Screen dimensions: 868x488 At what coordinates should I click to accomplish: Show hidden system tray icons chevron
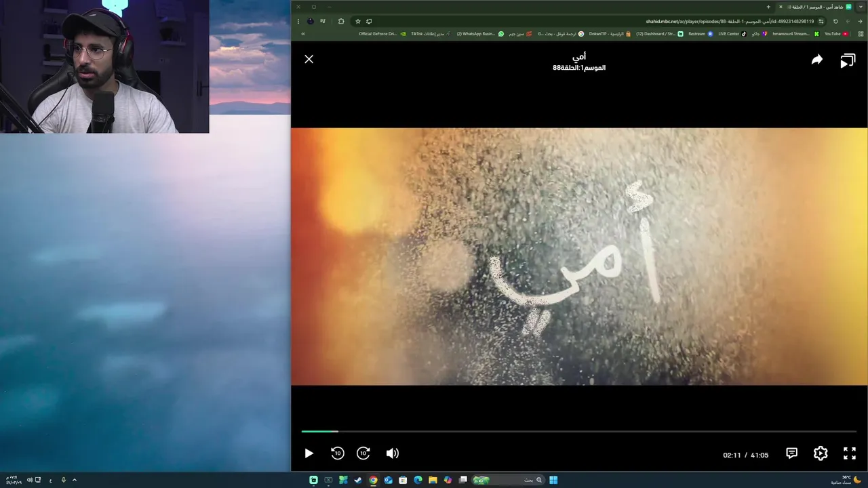[x=75, y=480]
